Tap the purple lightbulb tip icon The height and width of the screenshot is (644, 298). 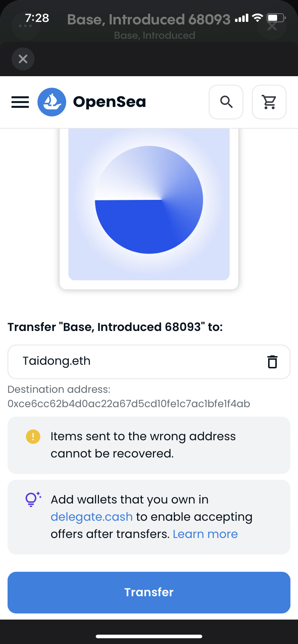click(33, 499)
